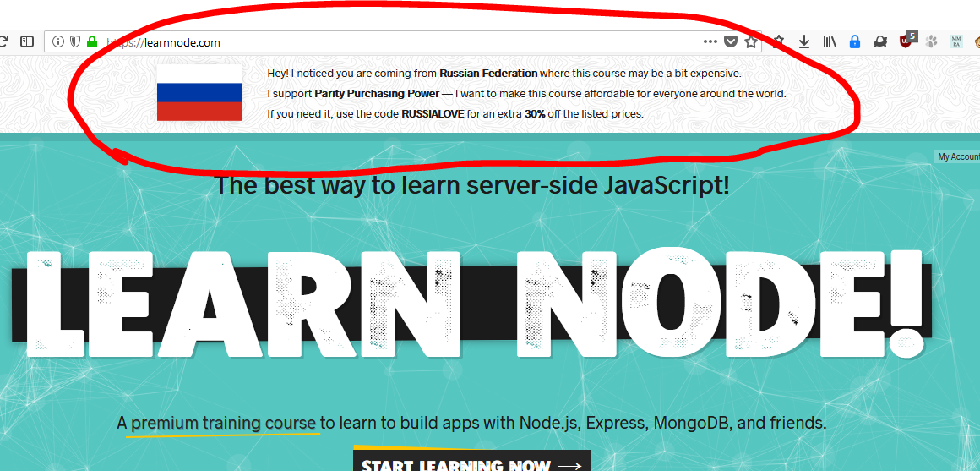
Task: Click the large LEARN NODE! heading logo
Action: (x=471, y=304)
